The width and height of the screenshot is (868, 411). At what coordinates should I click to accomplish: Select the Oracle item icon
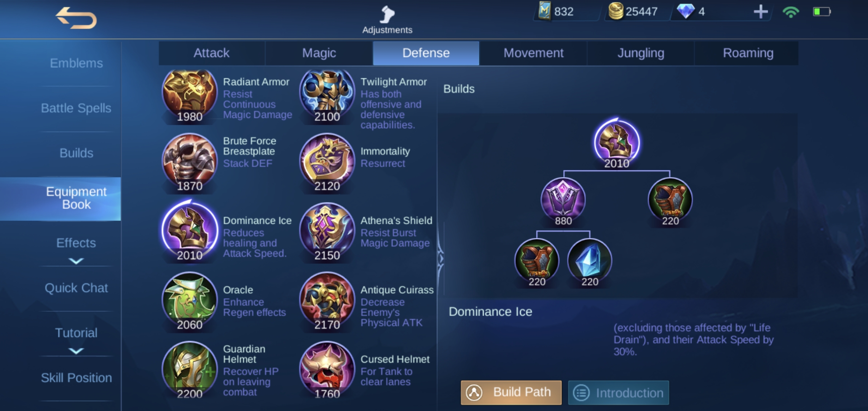(190, 300)
